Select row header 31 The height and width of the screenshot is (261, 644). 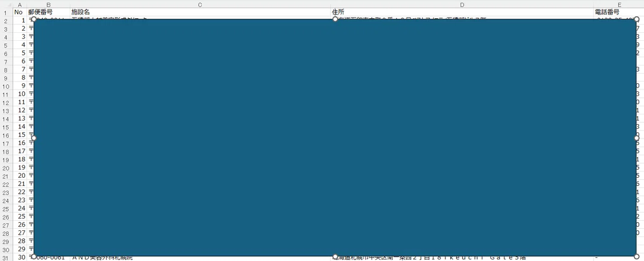tap(6, 258)
